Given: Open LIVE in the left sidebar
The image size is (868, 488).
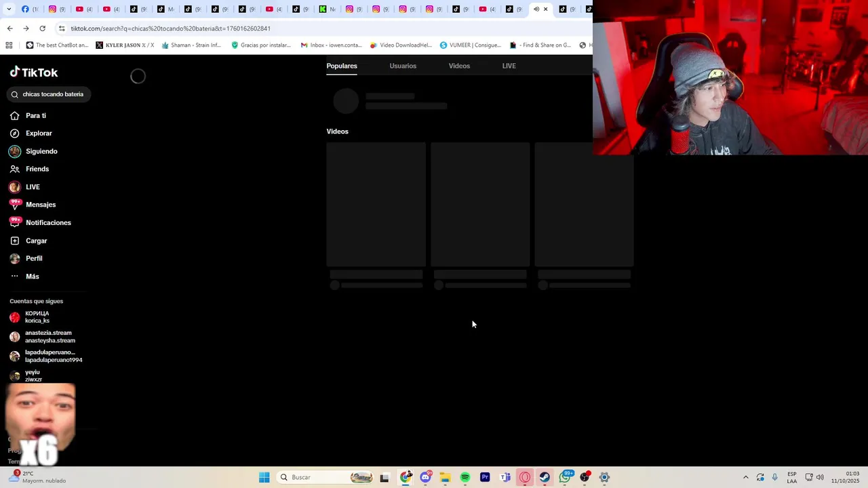Looking at the screenshot, I should [25, 187].
